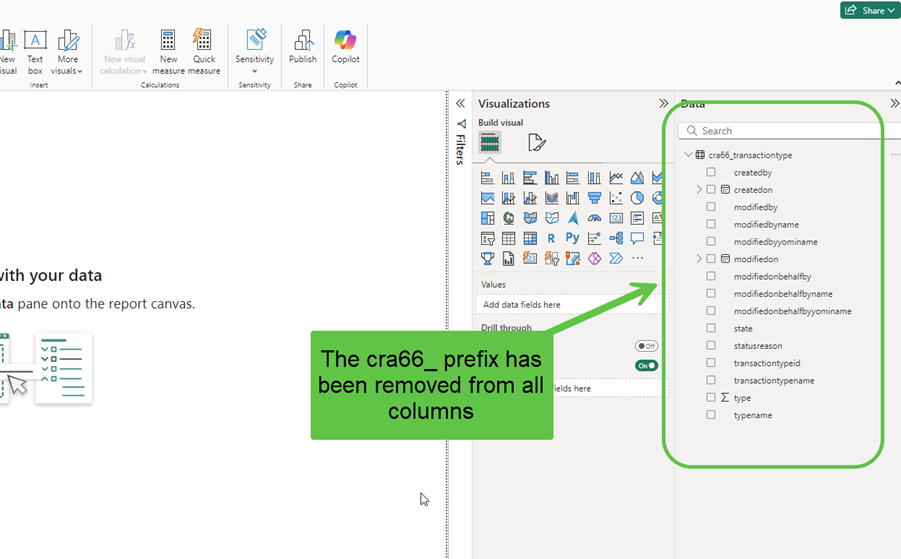Click Quick measure button
Viewport: 901px width, 559px height.
[x=204, y=52]
